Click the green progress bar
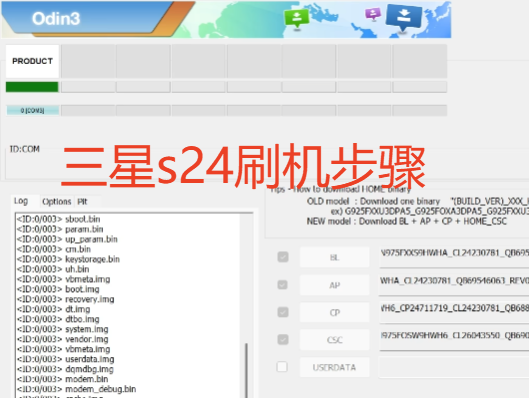 point(32,87)
